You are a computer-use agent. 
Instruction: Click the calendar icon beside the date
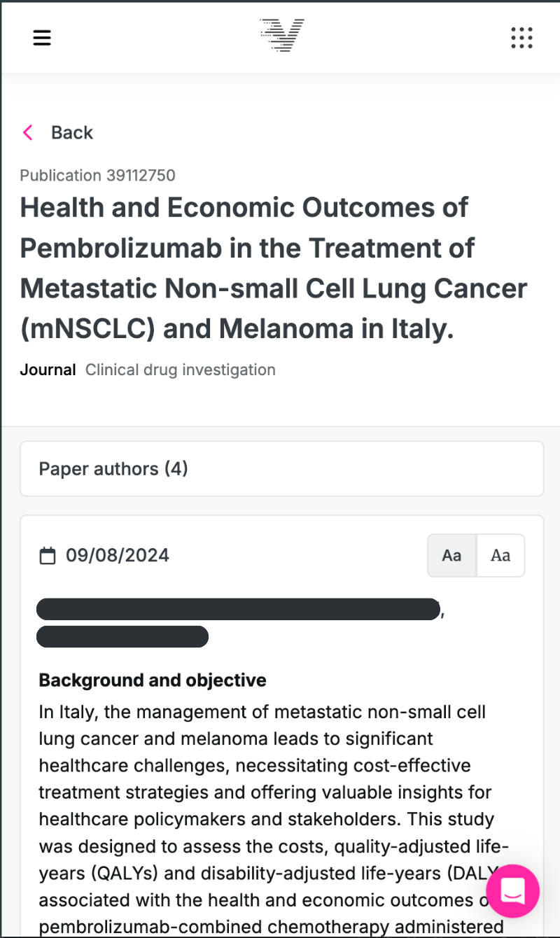[x=47, y=556]
